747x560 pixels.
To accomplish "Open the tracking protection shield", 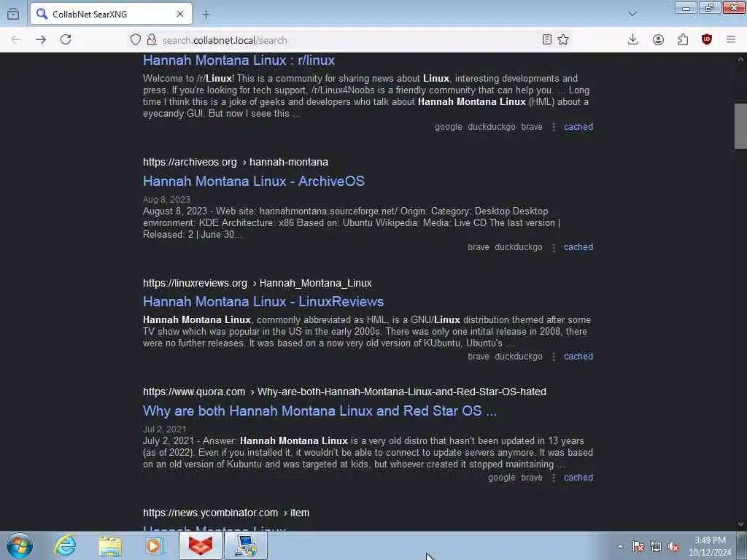I will pos(135,40).
